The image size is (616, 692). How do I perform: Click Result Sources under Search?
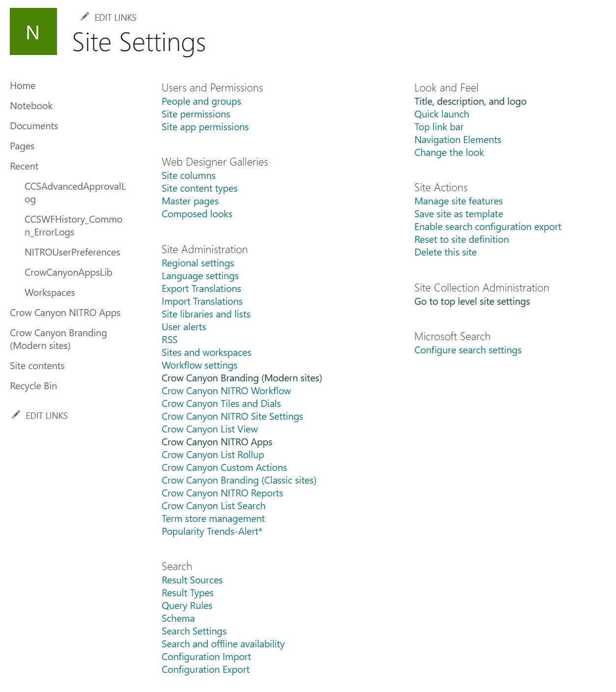point(192,580)
